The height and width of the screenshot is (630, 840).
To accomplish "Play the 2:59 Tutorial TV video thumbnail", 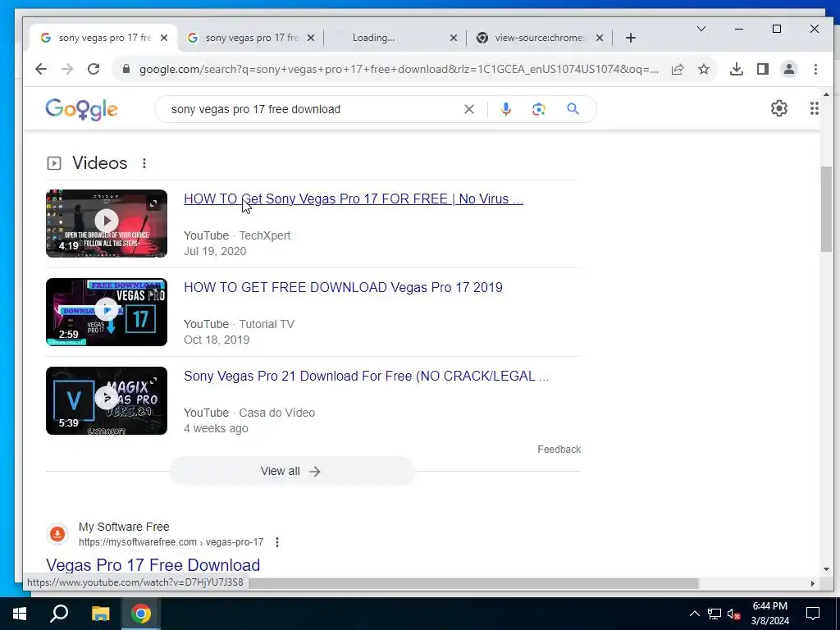I will [107, 312].
